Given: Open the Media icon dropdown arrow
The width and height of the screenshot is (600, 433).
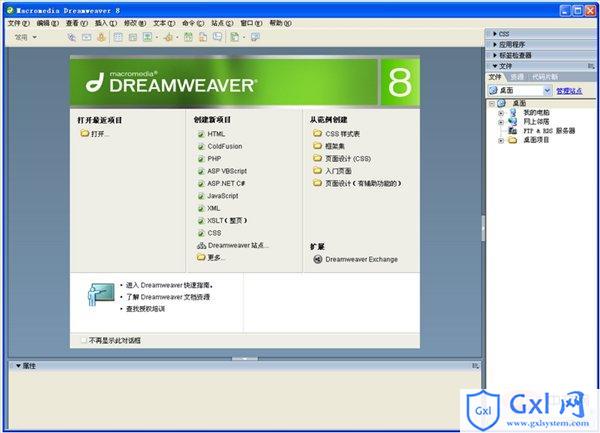Looking at the screenshot, I should pos(177,37).
